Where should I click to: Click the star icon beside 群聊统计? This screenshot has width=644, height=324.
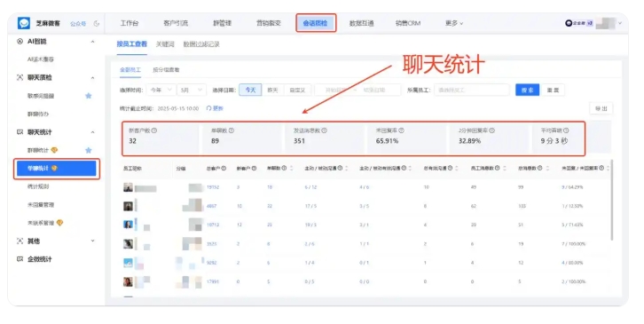pyautogui.click(x=89, y=150)
